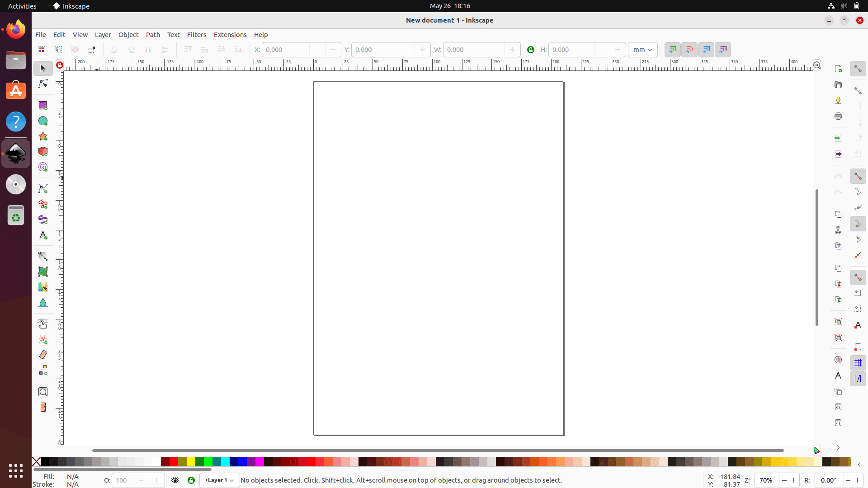Image resolution: width=868 pixels, height=488 pixels.
Task: Increase zoom with the plus button
Action: (x=794, y=480)
